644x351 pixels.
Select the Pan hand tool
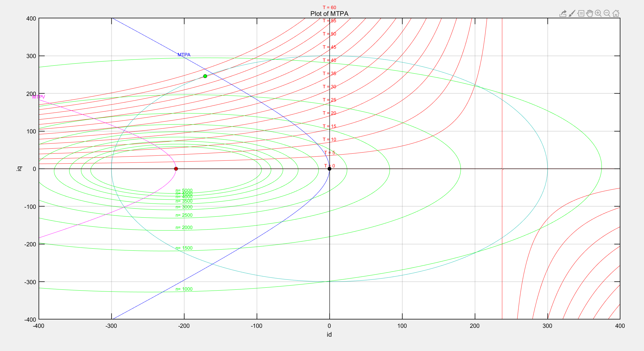[589, 13]
